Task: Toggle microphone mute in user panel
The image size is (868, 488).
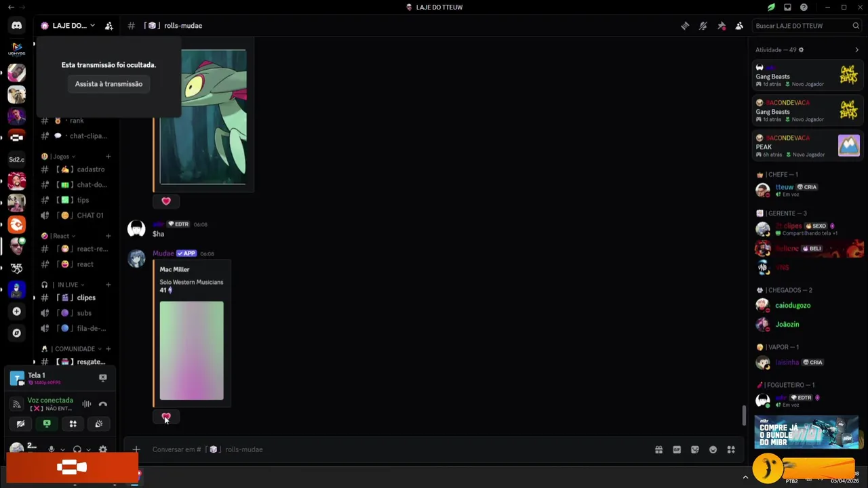Action: pos(51,449)
